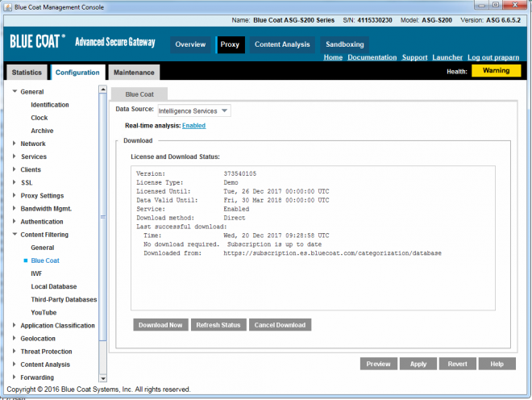Click the navigation tree scrollbar thumb
This screenshot has width=532, height=400.
tap(103, 217)
